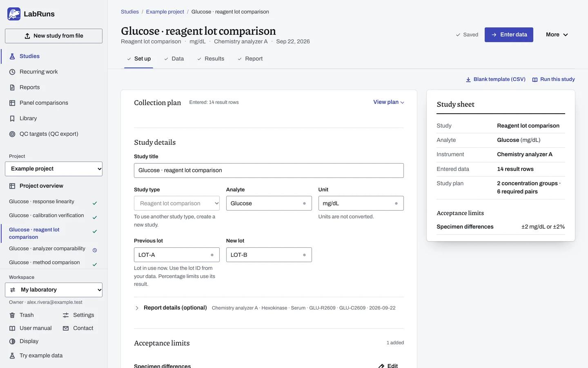This screenshot has width=588, height=368.
Task: Click the Trash bin icon
Action: [x=12, y=315]
